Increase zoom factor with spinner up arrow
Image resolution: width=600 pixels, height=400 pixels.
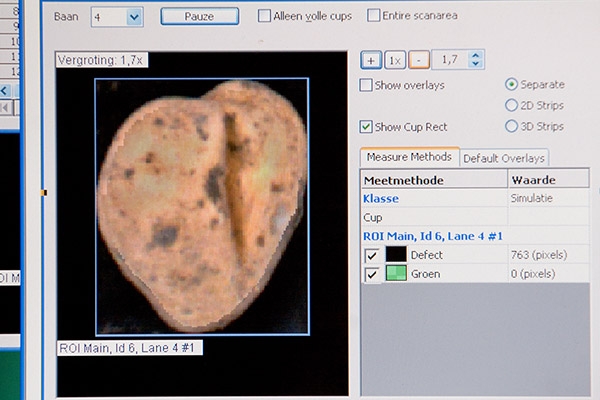click(475, 56)
